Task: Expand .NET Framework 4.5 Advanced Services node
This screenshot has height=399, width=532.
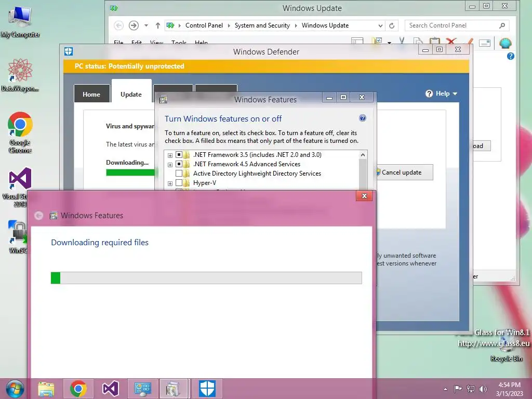Action: click(170, 165)
